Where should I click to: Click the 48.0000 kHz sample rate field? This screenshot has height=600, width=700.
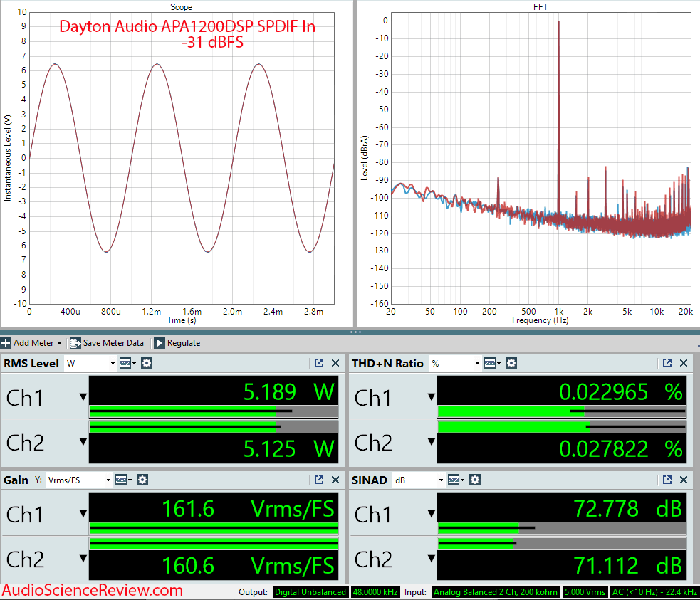(375, 592)
